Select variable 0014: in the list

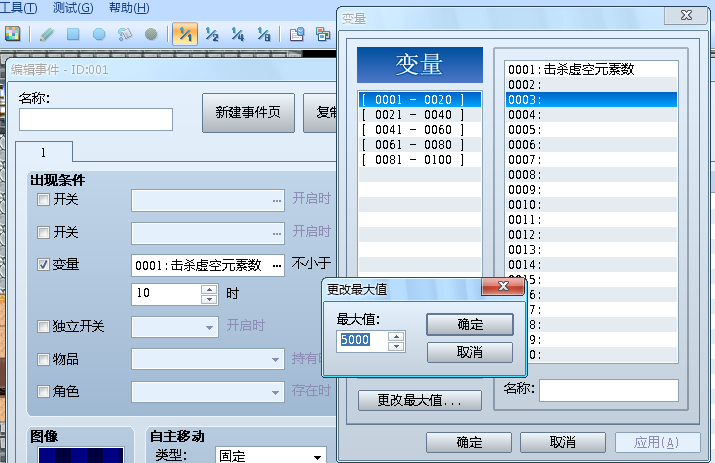(591, 265)
